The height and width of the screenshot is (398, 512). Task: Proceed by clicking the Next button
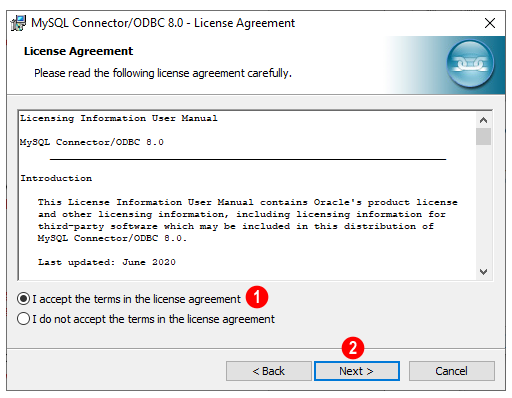(x=357, y=371)
